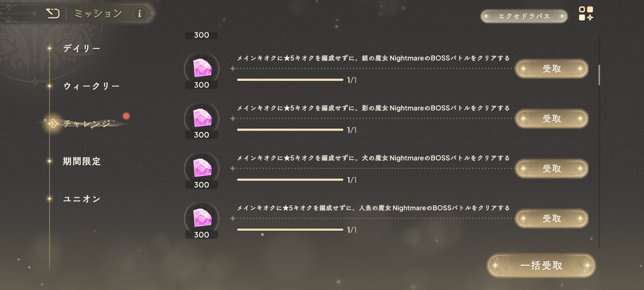Claim reward for 銀の魔女 Nightmare mission
Screen dimensions: 644x290
click(x=552, y=69)
